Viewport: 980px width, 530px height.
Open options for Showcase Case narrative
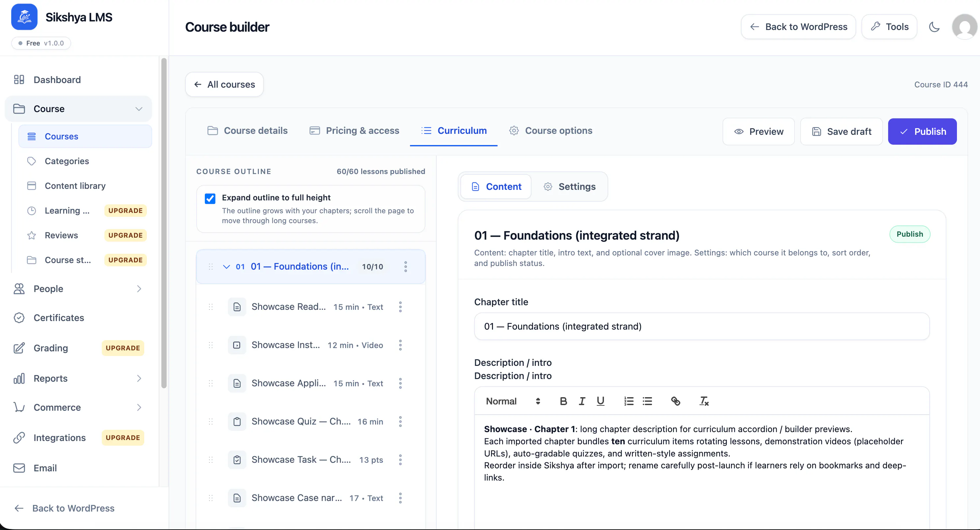coord(400,498)
